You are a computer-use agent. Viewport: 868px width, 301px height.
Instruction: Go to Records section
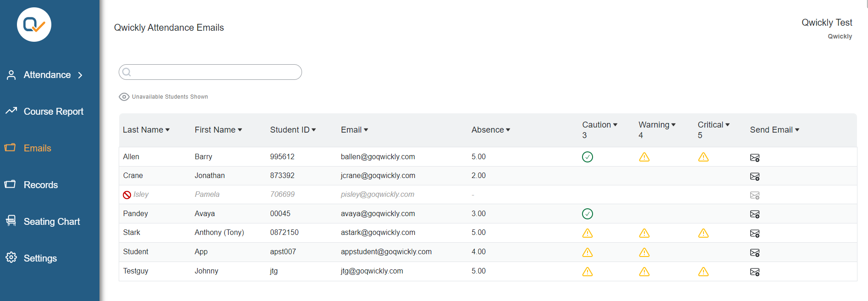click(41, 185)
